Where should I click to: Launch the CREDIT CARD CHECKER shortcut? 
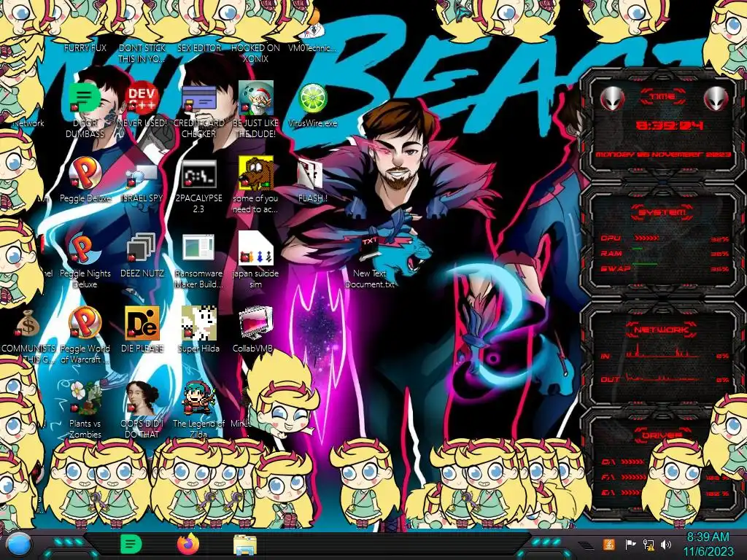click(198, 98)
